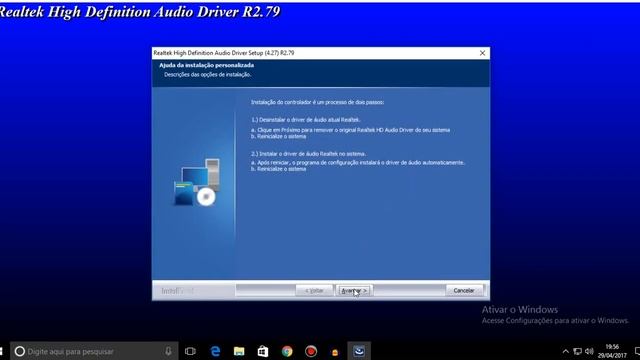The height and width of the screenshot is (360, 640).
Task: Open the clock showing 19:56
Action: pyautogui.click(x=612, y=351)
